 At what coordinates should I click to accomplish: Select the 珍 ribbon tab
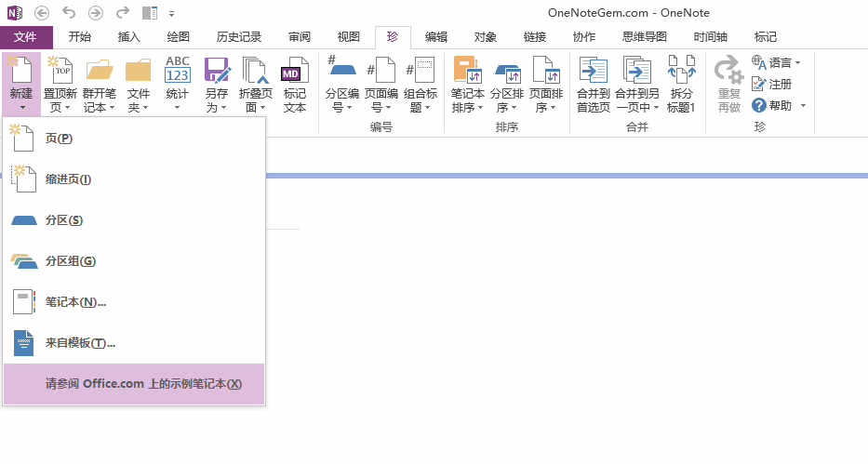[393, 37]
